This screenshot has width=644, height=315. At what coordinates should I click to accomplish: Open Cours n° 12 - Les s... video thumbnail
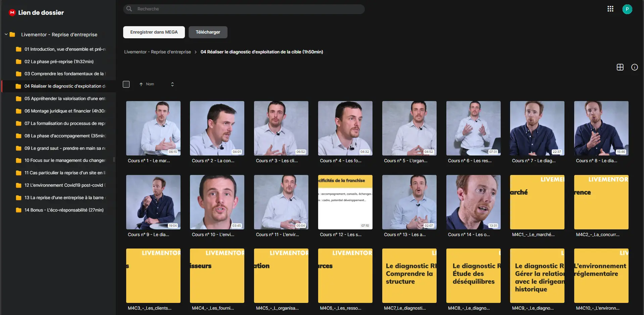[345, 202]
